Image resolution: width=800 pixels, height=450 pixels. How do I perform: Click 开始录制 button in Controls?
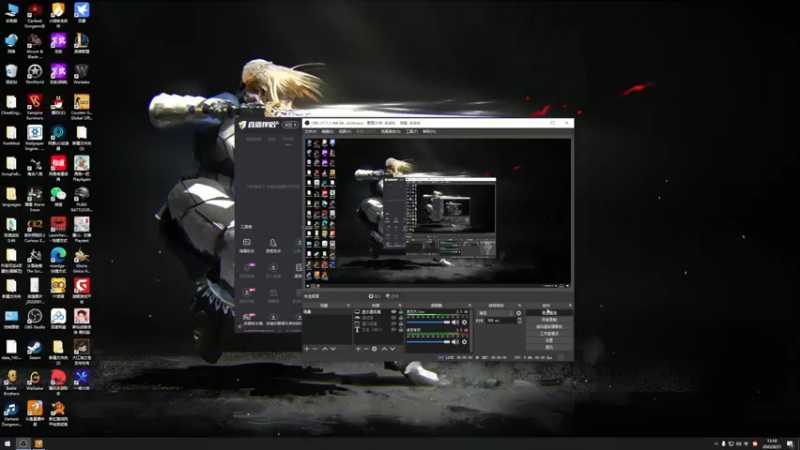coord(549,320)
